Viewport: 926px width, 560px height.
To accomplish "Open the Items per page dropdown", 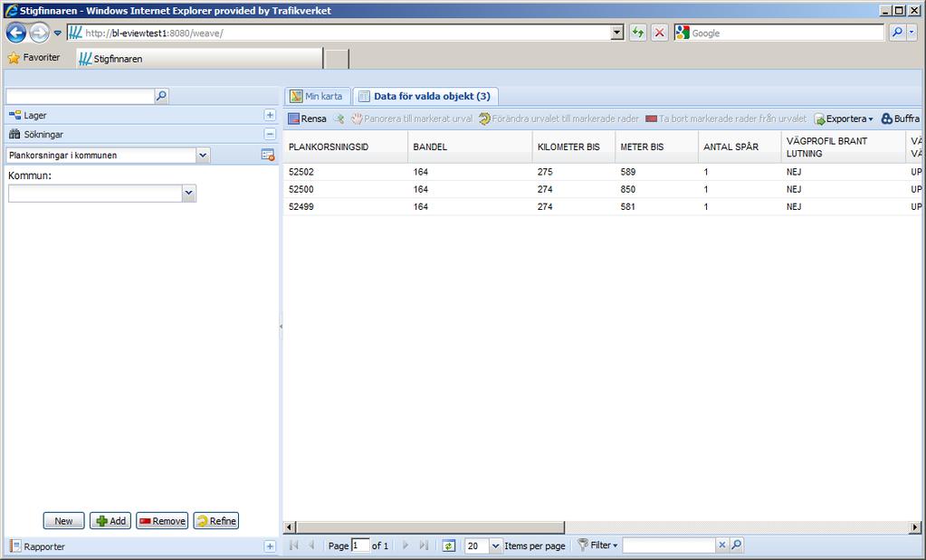I will (495, 546).
